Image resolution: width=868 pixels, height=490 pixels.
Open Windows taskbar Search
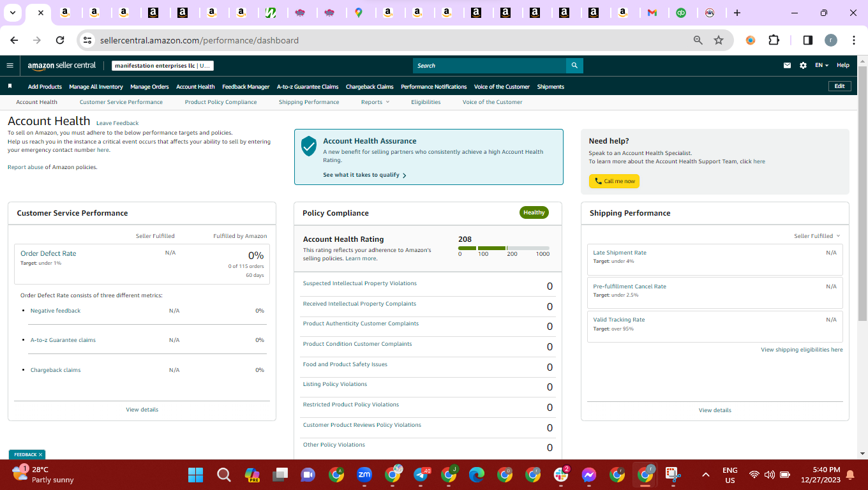pyautogui.click(x=223, y=475)
